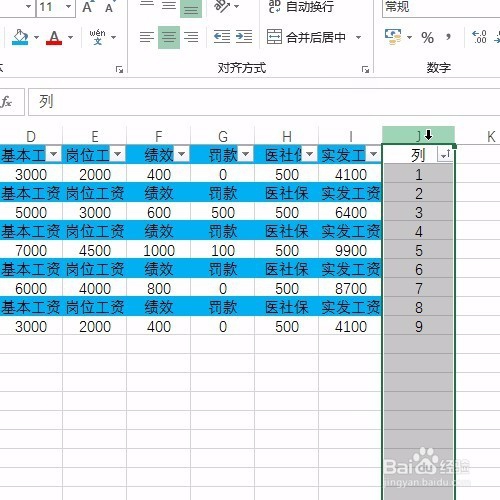The width and height of the screenshot is (500, 500).
Task: Select column J header
Action: click(x=418, y=135)
